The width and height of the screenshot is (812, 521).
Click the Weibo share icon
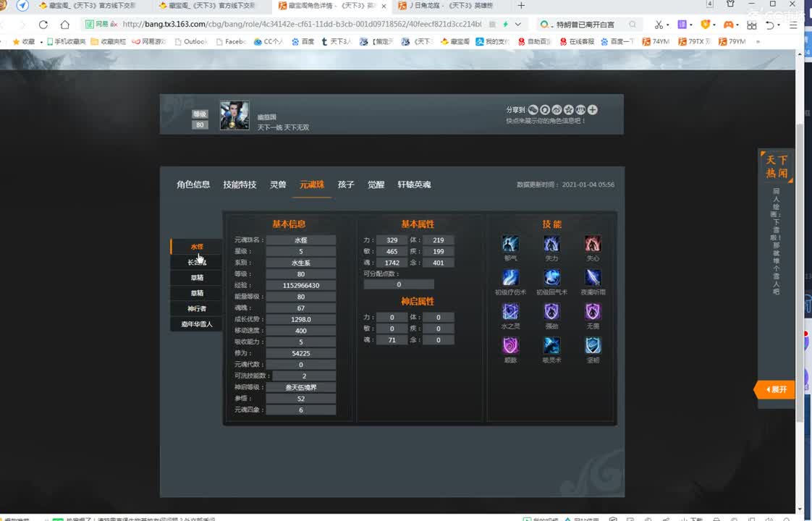click(557, 109)
